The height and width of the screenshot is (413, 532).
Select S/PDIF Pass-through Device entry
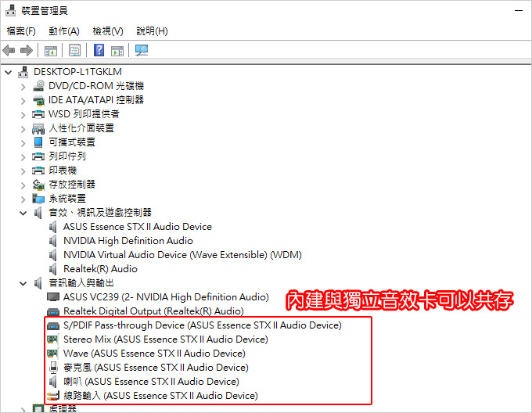pos(203,325)
